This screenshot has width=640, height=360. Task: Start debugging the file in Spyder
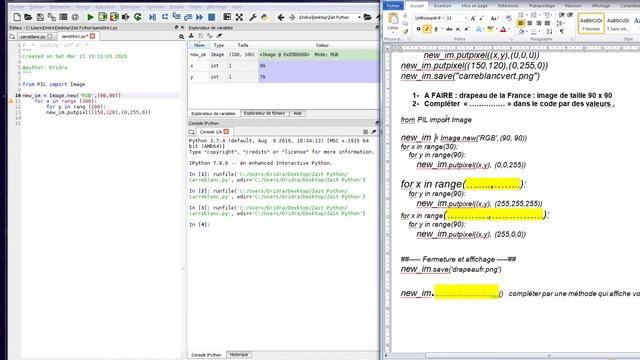click(x=152, y=17)
